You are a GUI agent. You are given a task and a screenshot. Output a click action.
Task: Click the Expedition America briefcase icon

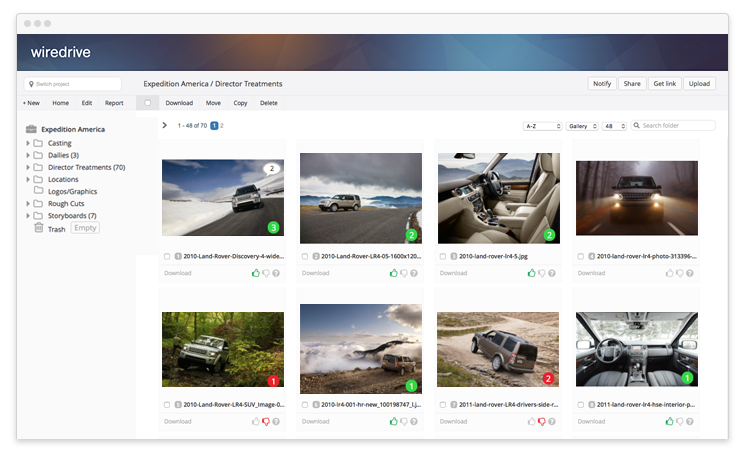click(x=31, y=129)
